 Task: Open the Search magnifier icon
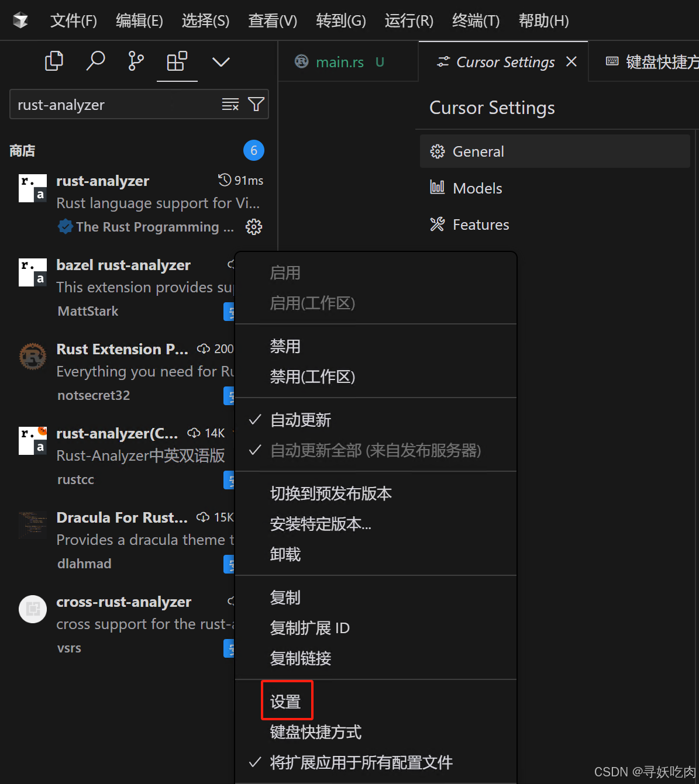pos(95,61)
